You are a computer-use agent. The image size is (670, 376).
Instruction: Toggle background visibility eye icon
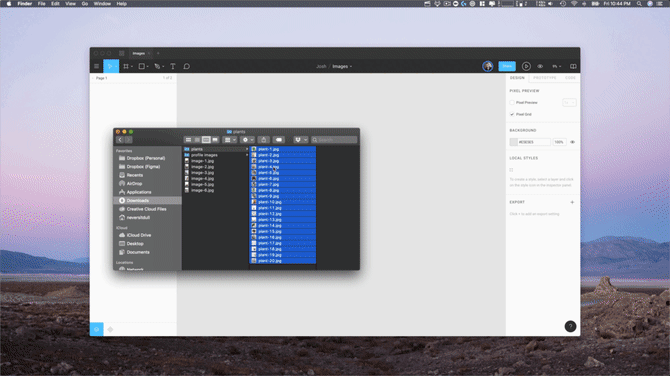click(573, 142)
